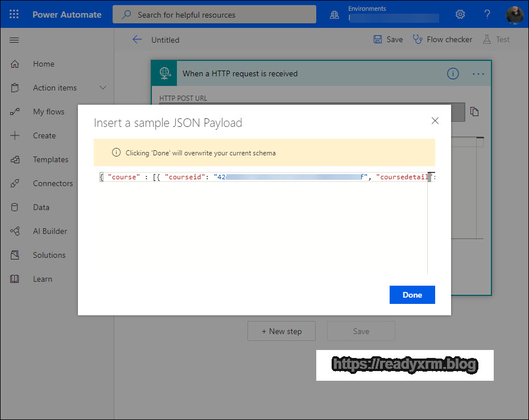Click the back arrow beside Untitled

(x=137, y=39)
